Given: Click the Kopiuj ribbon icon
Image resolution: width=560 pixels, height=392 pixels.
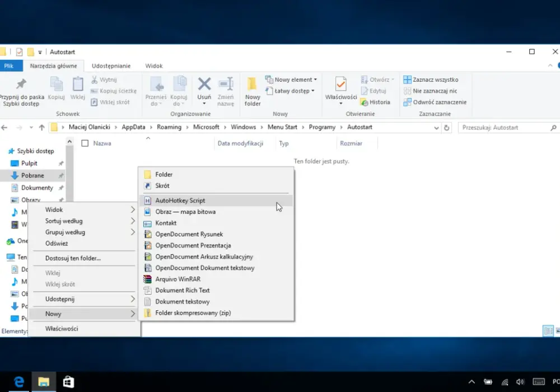Looking at the screenshot, I should pos(56,84).
